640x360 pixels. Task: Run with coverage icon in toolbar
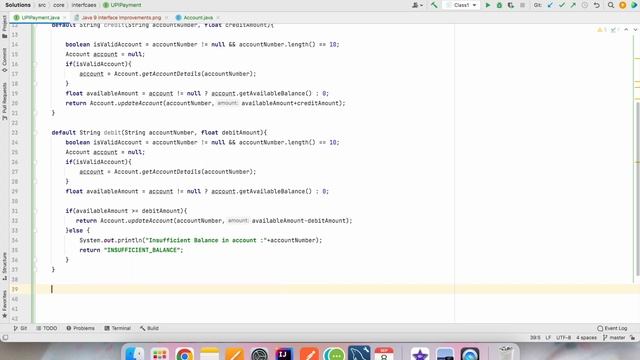[x=510, y=5]
